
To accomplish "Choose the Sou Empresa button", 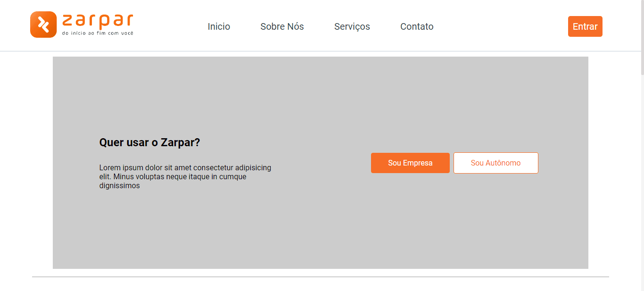I will point(410,163).
